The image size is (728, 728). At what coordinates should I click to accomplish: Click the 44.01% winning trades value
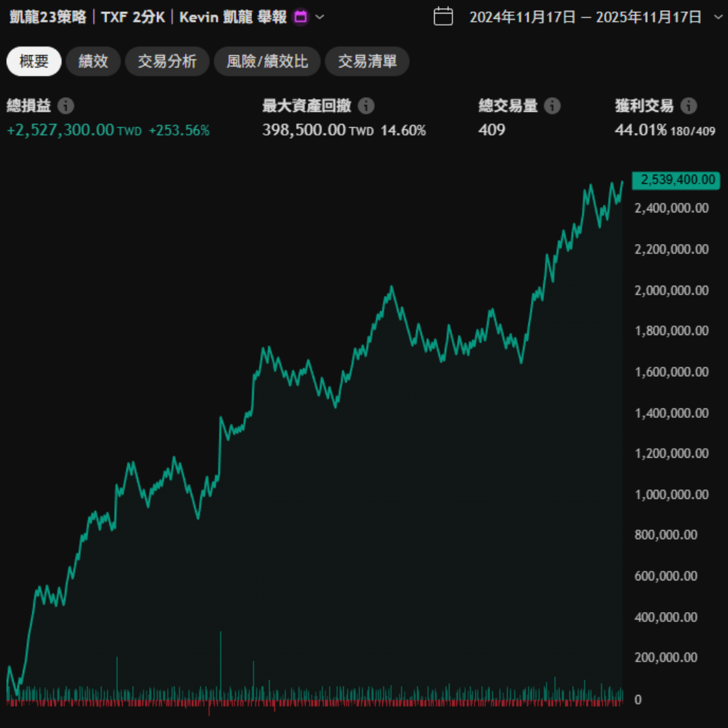640,130
